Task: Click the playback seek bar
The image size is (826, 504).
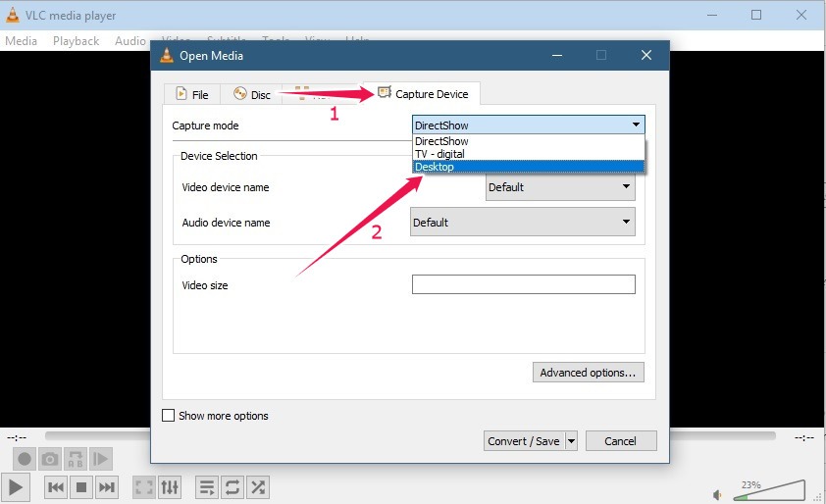Action: click(x=410, y=435)
